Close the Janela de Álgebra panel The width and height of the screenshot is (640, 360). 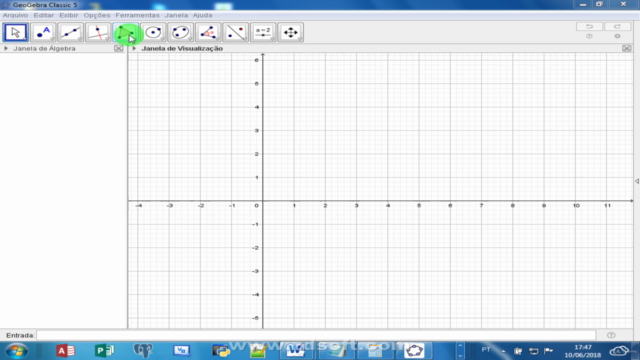pos(118,49)
